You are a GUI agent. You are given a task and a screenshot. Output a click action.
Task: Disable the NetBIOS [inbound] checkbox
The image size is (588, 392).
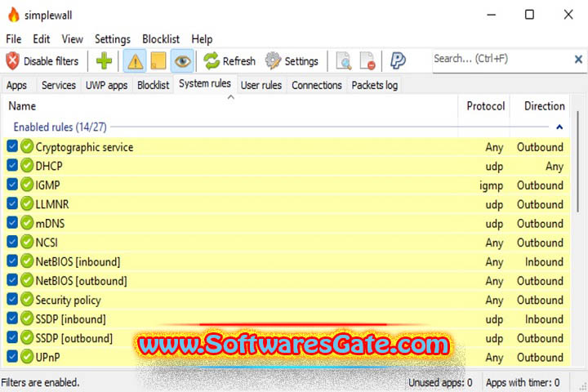point(12,261)
